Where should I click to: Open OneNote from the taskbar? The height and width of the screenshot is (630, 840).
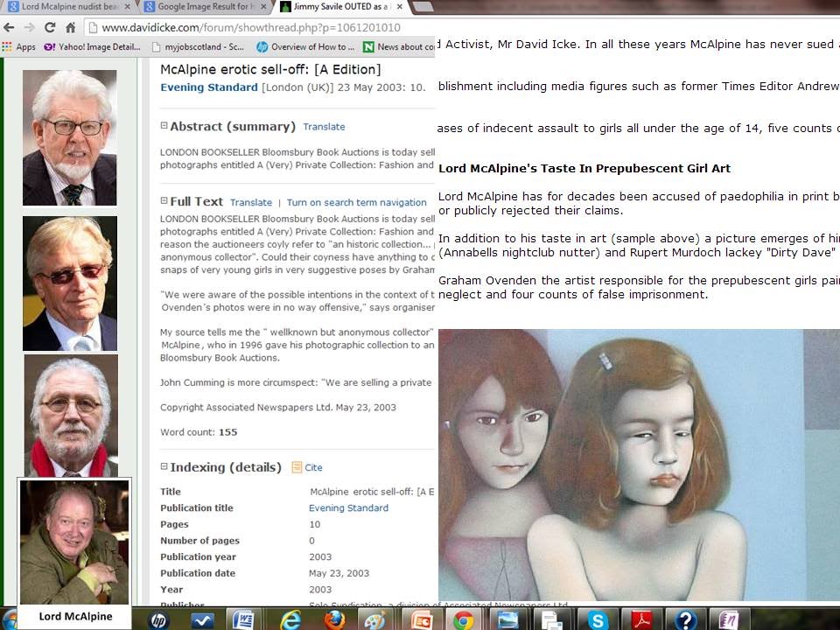coord(729,619)
